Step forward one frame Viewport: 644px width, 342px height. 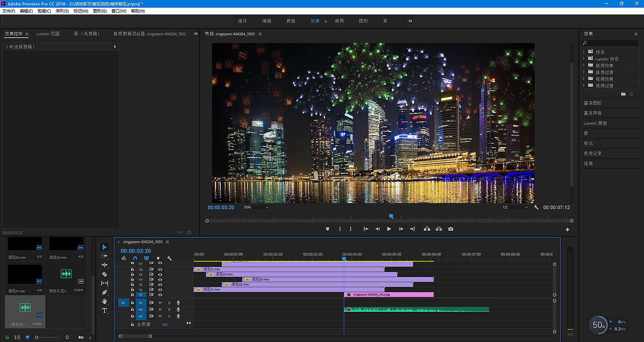tap(401, 229)
